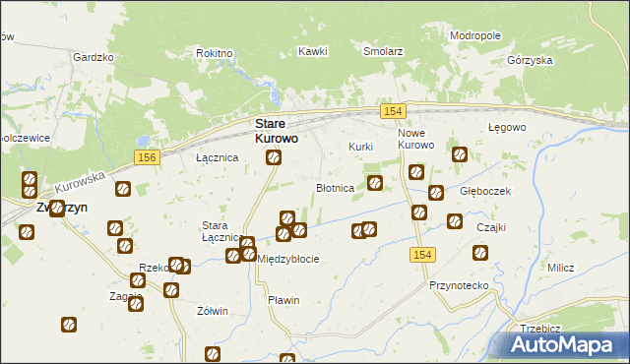Open the leftmost marker below Stara Łącznica label
630x364 pixels.
tap(233, 256)
